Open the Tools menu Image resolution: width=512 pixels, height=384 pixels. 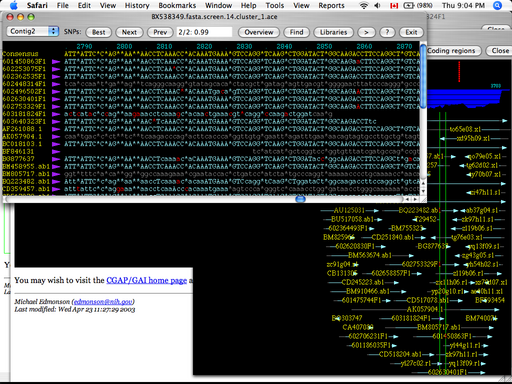275,5
